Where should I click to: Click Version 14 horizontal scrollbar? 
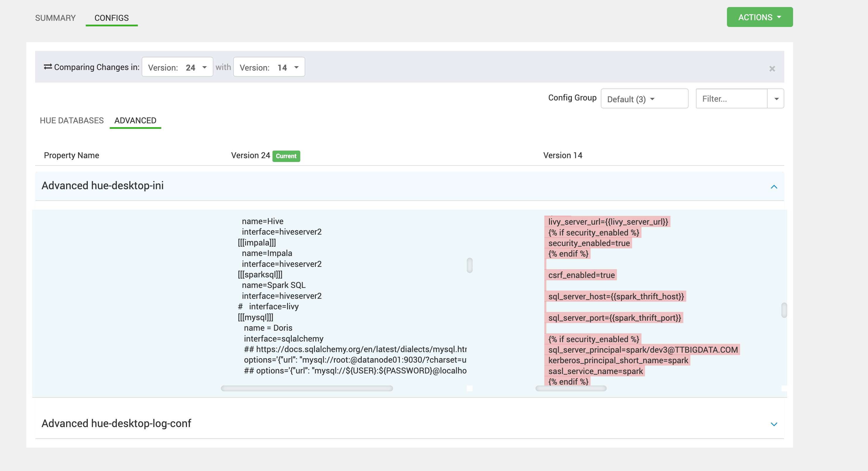click(x=571, y=388)
